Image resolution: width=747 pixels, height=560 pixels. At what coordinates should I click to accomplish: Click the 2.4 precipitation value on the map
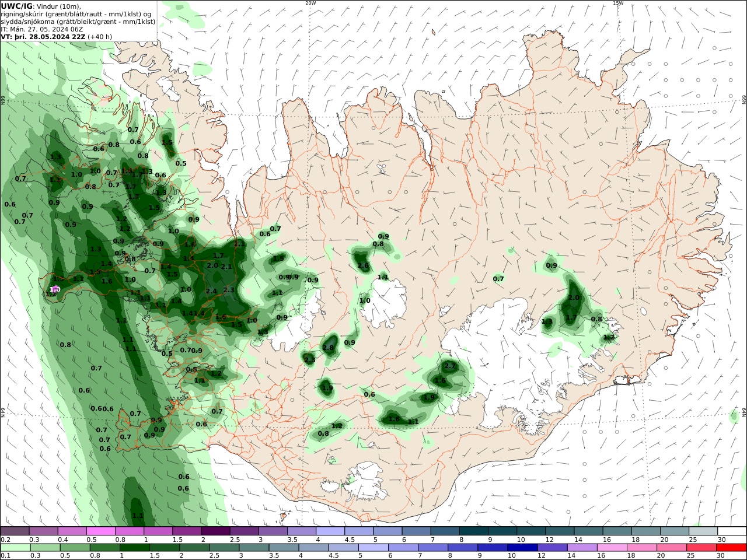coord(211,291)
